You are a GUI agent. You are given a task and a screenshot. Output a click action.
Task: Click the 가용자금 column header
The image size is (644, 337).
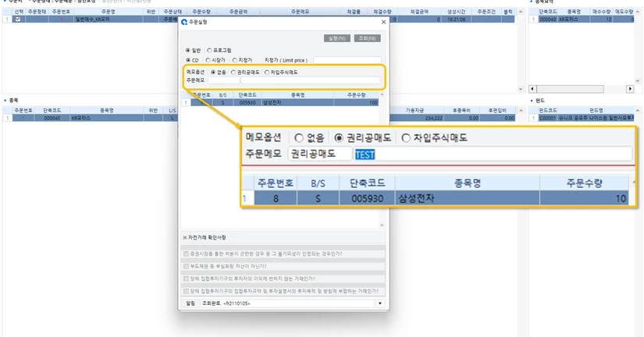(x=415, y=111)
